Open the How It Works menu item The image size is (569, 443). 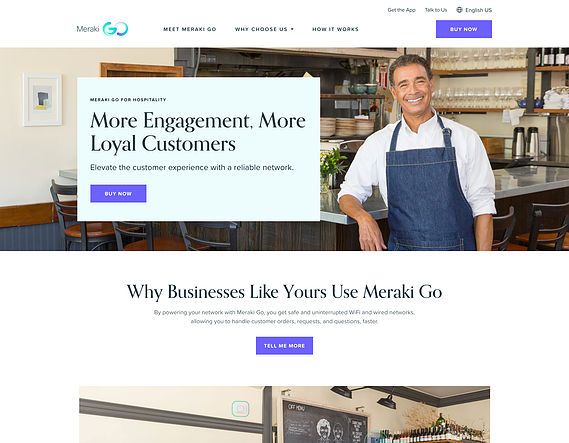point(335,29)
